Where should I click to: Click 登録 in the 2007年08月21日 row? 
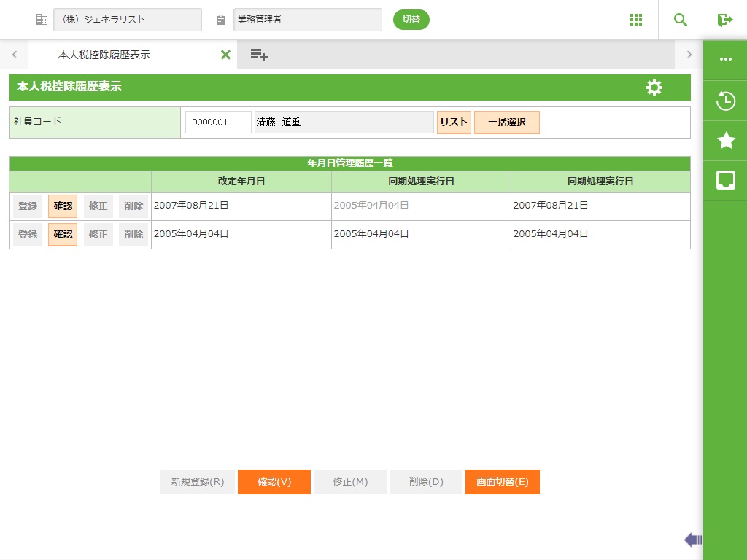tap(28, 206)
